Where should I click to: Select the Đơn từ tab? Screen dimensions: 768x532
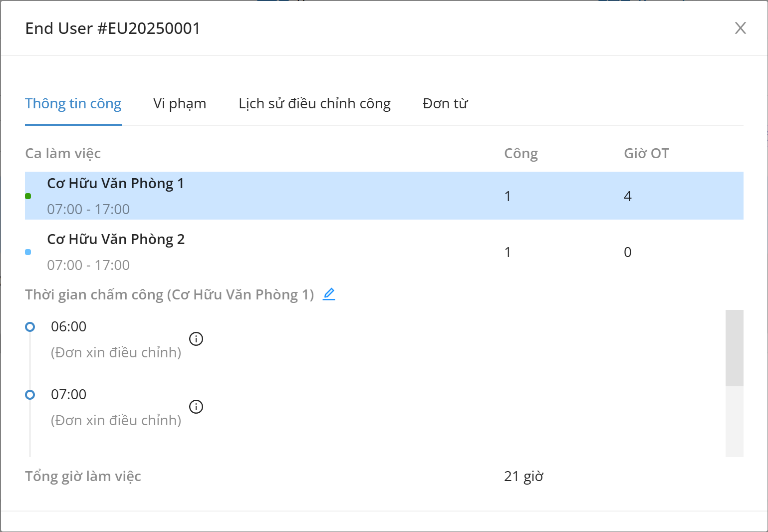coord(445,104)
